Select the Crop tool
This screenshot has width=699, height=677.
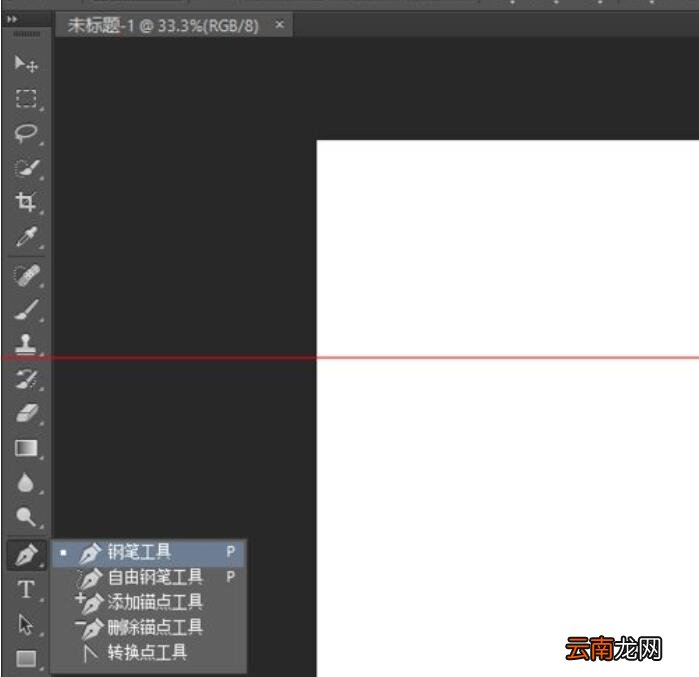(x=25, y=202)
